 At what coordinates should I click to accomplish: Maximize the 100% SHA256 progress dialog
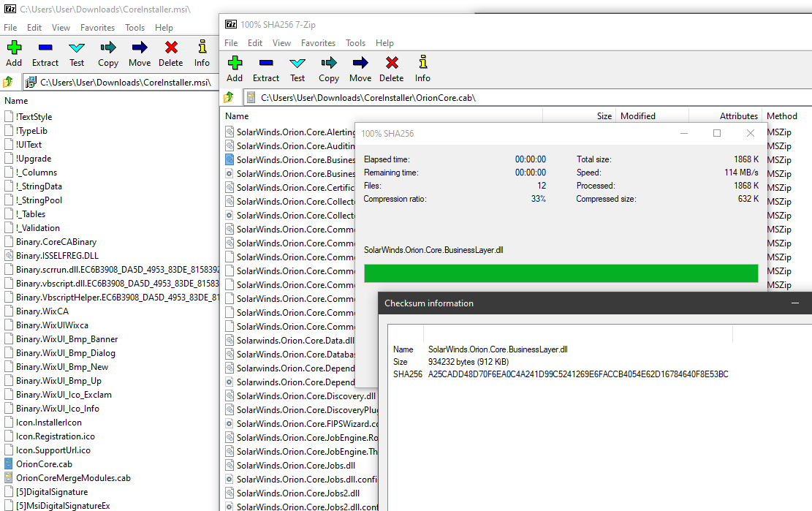[717, 133]
